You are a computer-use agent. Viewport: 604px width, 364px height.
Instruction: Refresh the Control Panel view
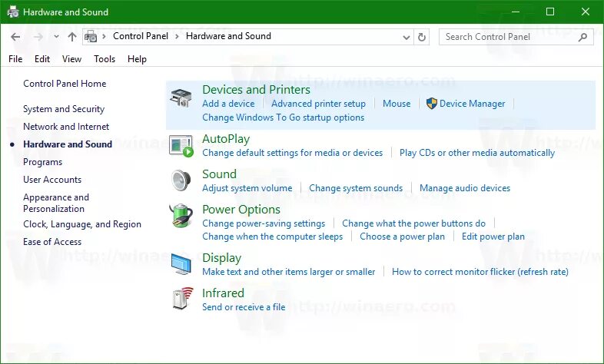[422, 37]
